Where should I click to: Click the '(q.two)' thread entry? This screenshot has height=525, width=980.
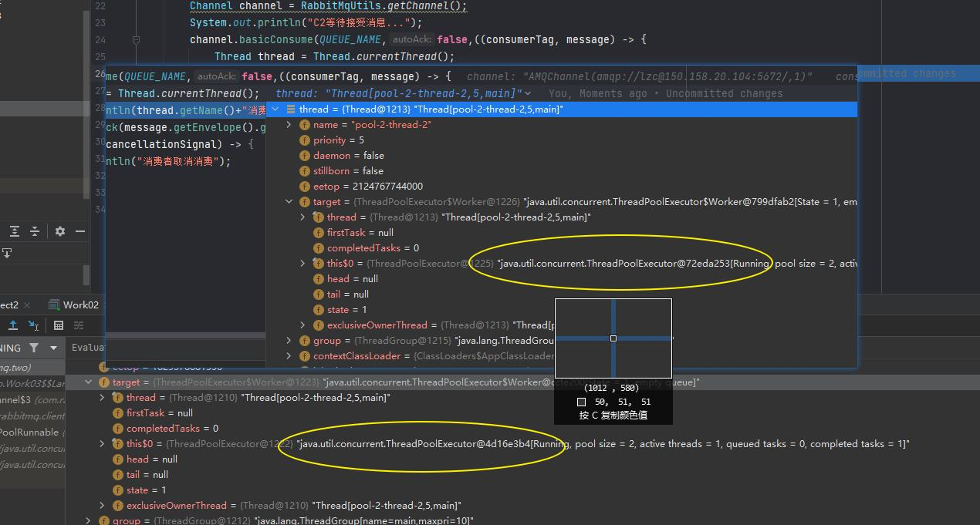(32, 368)
